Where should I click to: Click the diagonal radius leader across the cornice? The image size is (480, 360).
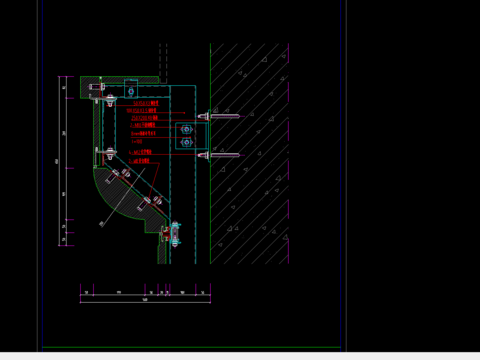tap(123, 197)
